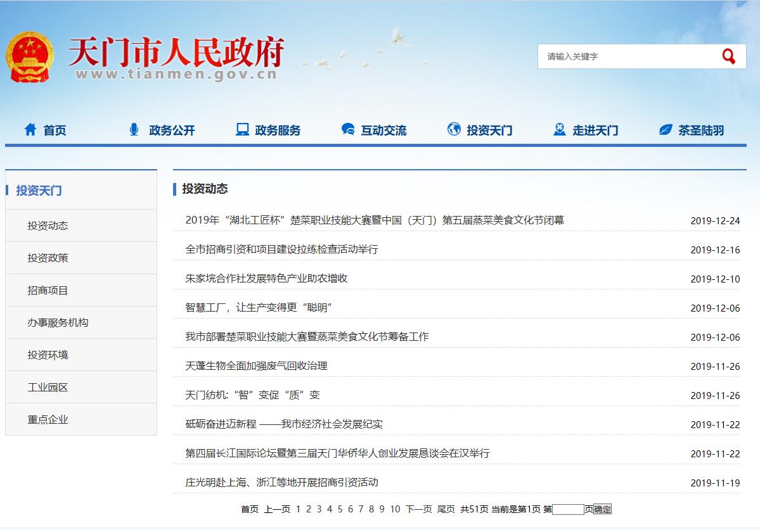Click the national emblem logo
This screenshot has height=532, width=760.
click(x=30, y=56)
